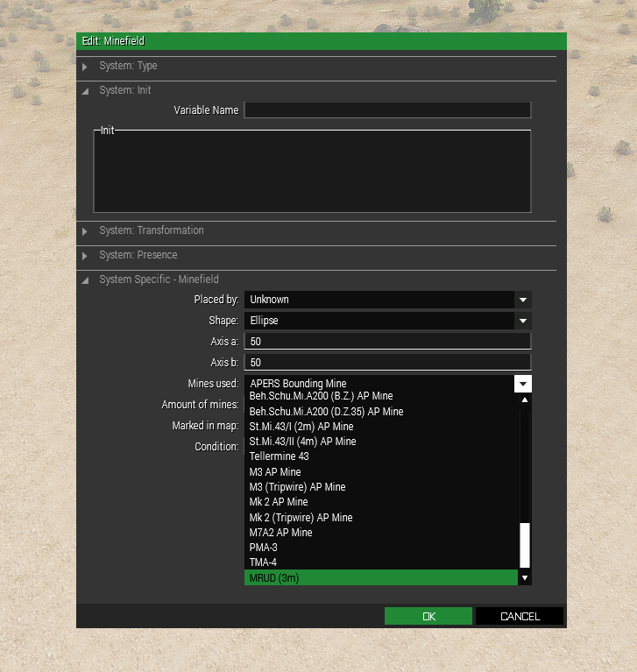Pick M7A2 AP Mine option
The width and height of the screenshot is (637, 672).
[380, 533]
